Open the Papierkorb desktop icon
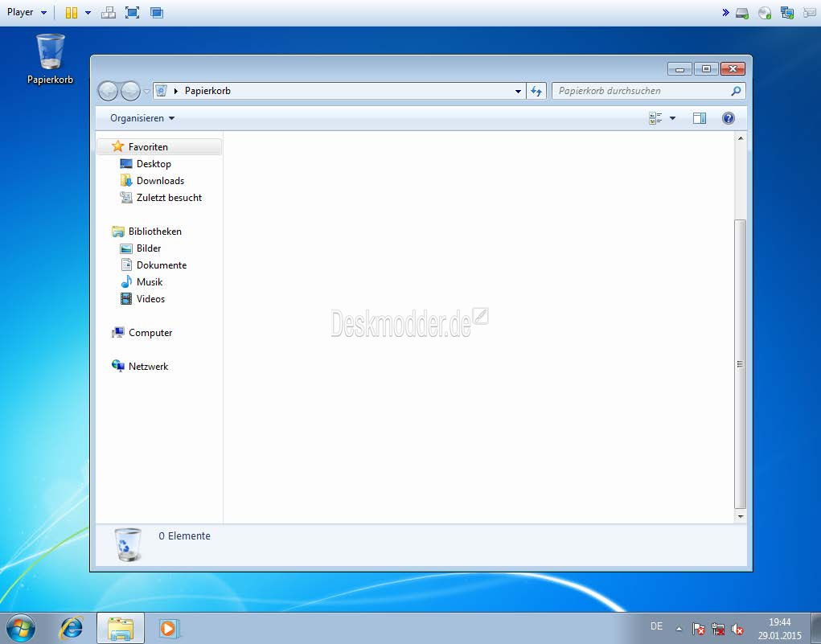The width and height of the screenshot is (821, 644). [51, 59]
